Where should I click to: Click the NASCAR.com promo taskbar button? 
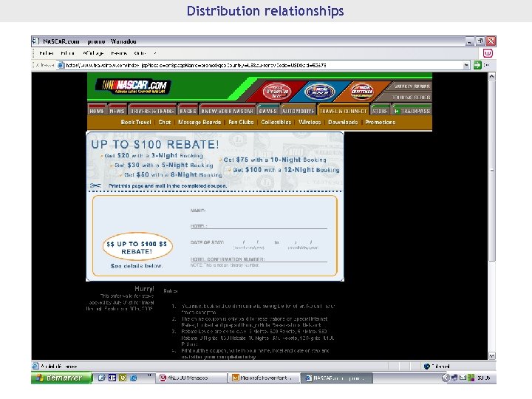click(x=337, y=378)
